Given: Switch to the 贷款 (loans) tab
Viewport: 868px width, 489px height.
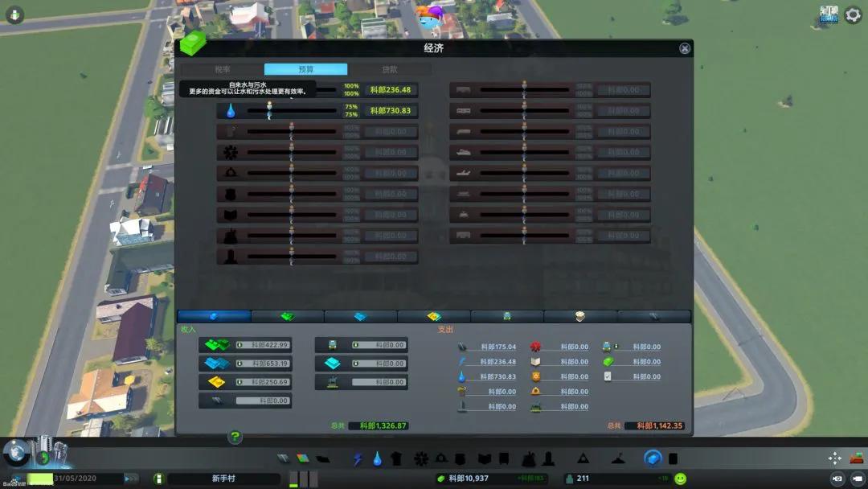Looking at the screenshot, I should (390, 69).
